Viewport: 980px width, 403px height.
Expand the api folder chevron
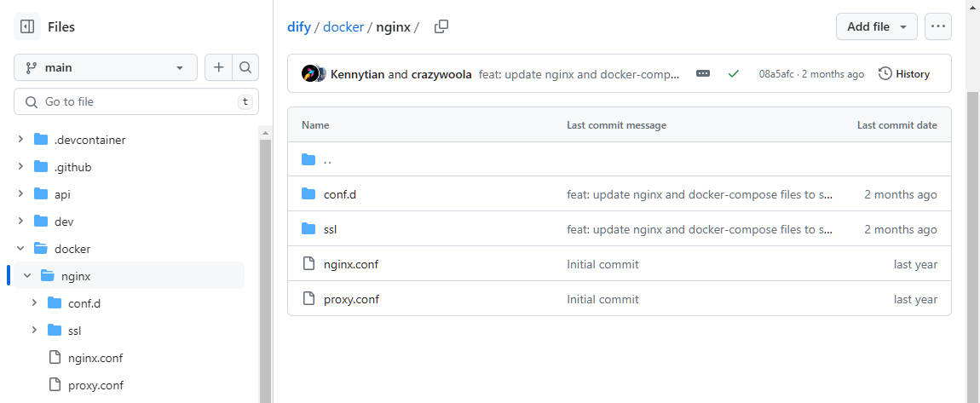click(x=20, y=193)
